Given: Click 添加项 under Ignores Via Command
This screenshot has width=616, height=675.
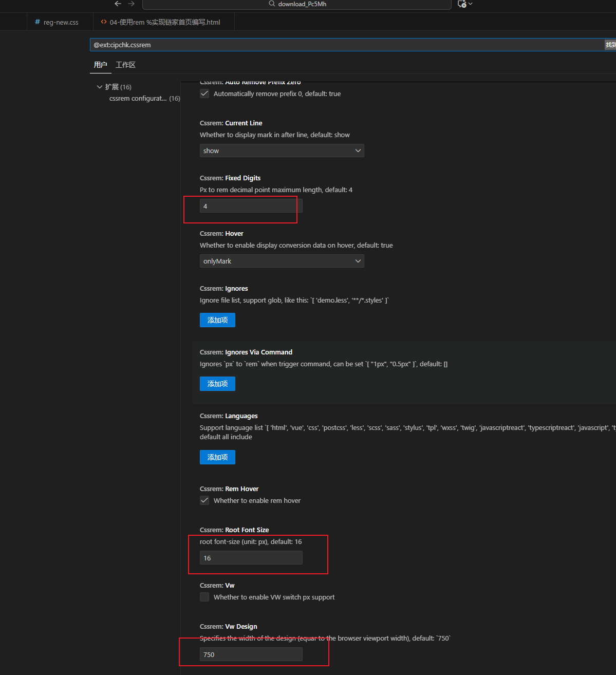Looking at the screenshot, I should [217, 383].
